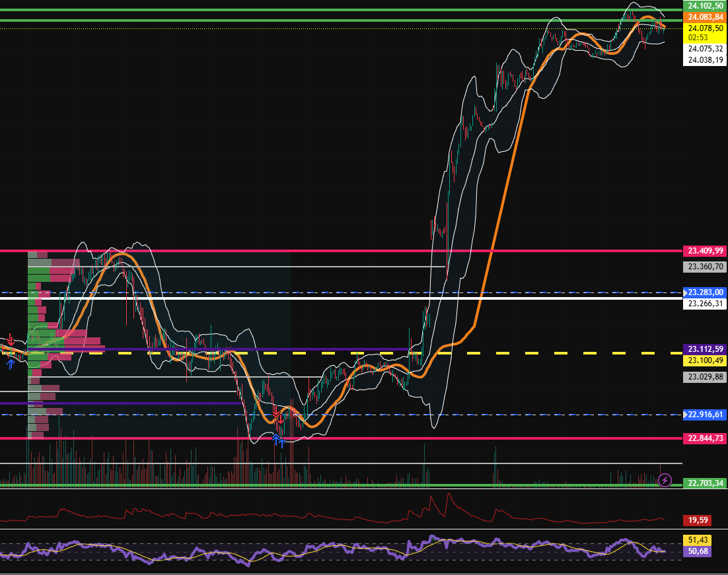Click the yellow 23.100,49 dashed line label
This screenshot has width=728, height=575.
(705, 360)
